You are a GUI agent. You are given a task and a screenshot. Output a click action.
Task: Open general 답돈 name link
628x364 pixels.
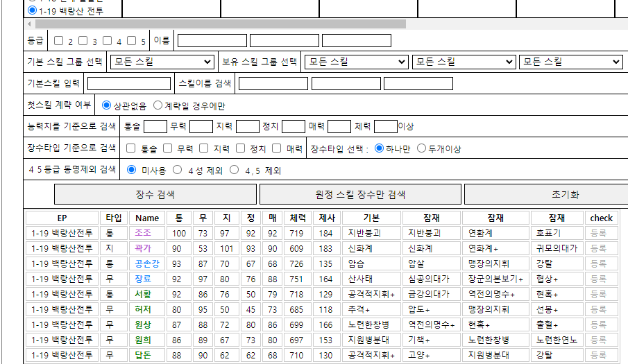pos(143,355)
